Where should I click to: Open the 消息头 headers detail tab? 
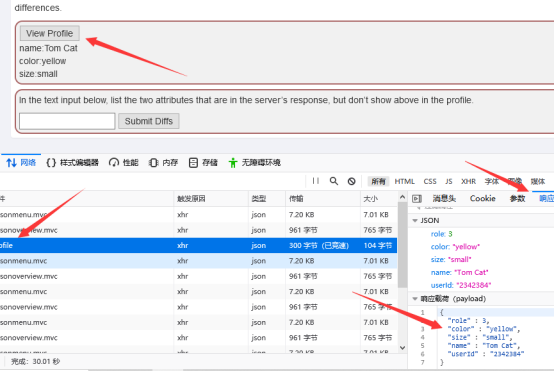tap(444, 199)
